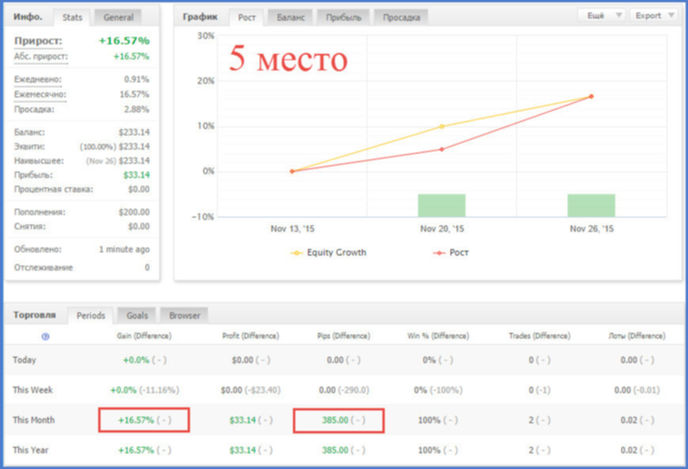Switch to the General info tab
This screenshot has width=688, height=469.
pyautogui.click(x=118, y=17)
